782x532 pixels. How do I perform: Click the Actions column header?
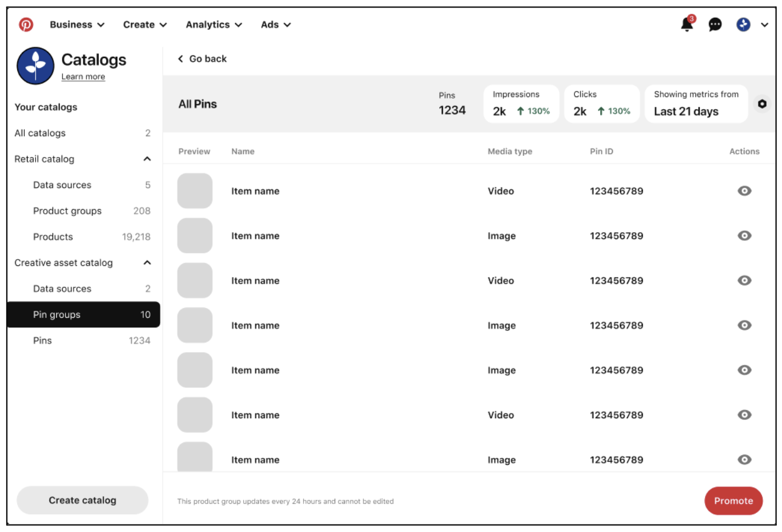click(745, 152)
